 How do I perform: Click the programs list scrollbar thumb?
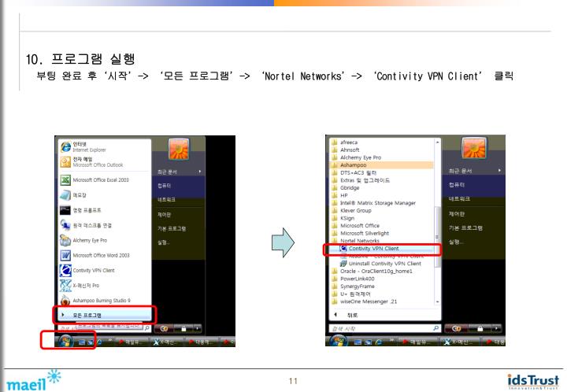coord(438,237)
